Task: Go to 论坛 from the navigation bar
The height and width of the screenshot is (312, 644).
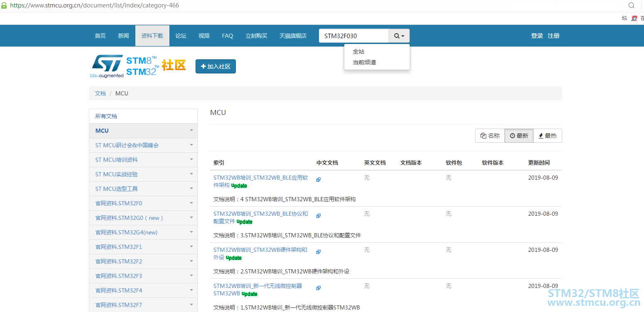Action: pyautogui.click(x=181, y=36)
